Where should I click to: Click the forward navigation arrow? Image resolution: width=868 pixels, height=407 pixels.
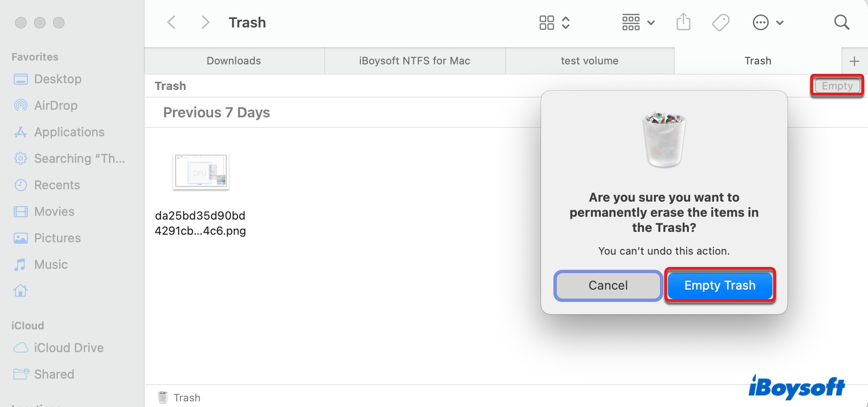point(205,22)
